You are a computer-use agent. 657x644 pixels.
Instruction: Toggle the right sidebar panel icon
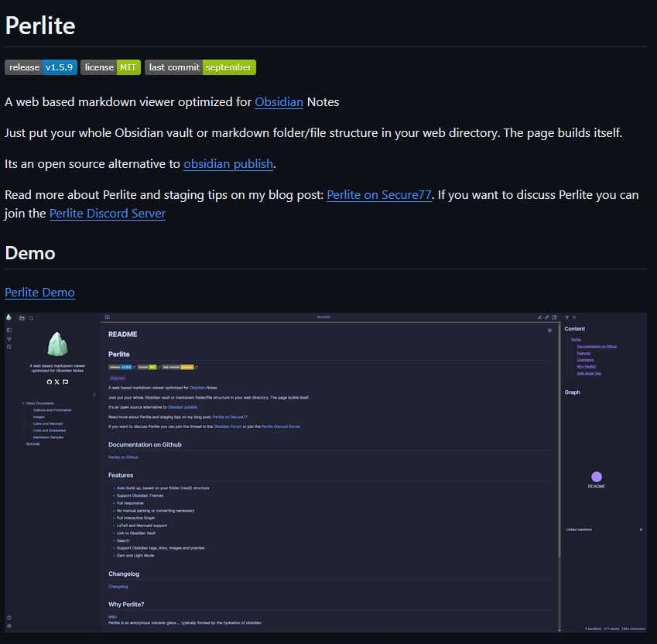pos(554,317)
